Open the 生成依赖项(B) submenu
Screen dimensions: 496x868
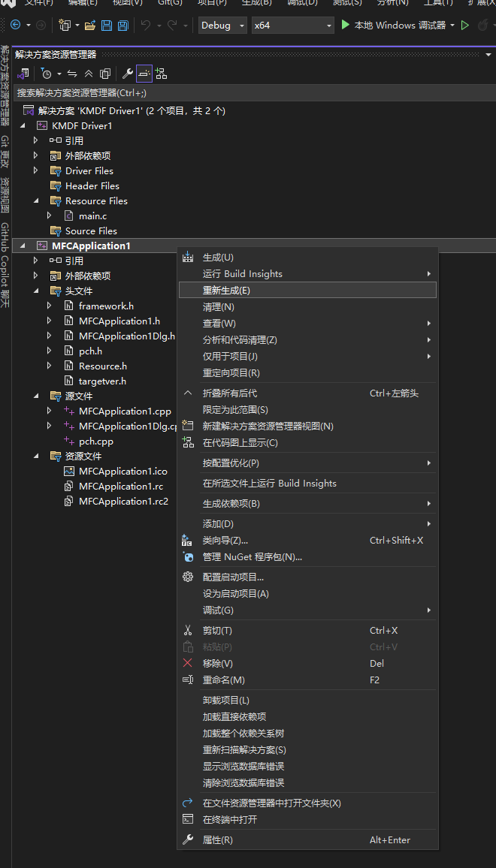coord(307,503)
